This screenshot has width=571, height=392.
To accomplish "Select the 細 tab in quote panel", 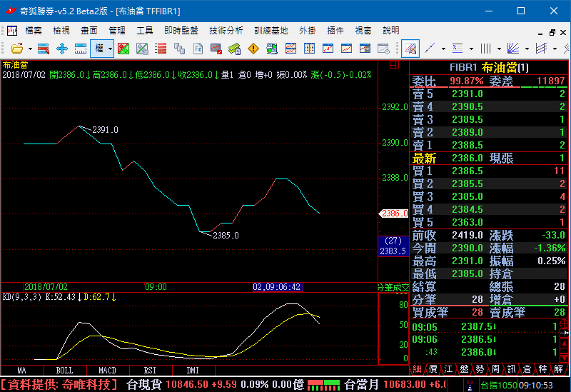I will pos(418,369).
